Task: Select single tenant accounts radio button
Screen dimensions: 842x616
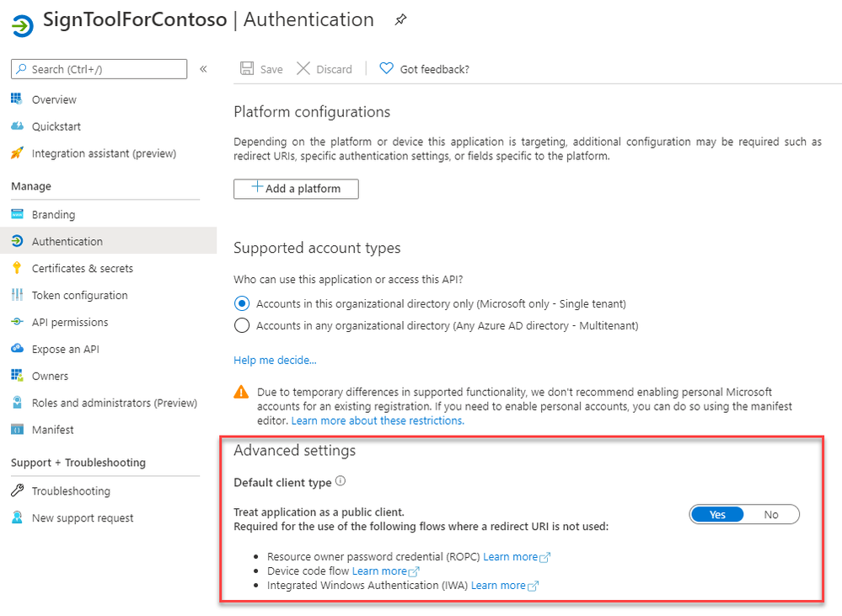Action: tap(242, 303)
